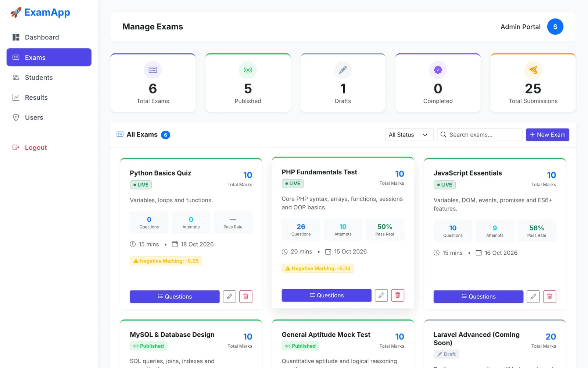The height and width of the screenshot is (368, 588).
Task: Edit the Python Basics Quiz exam
Action: [x=229, y=297]
